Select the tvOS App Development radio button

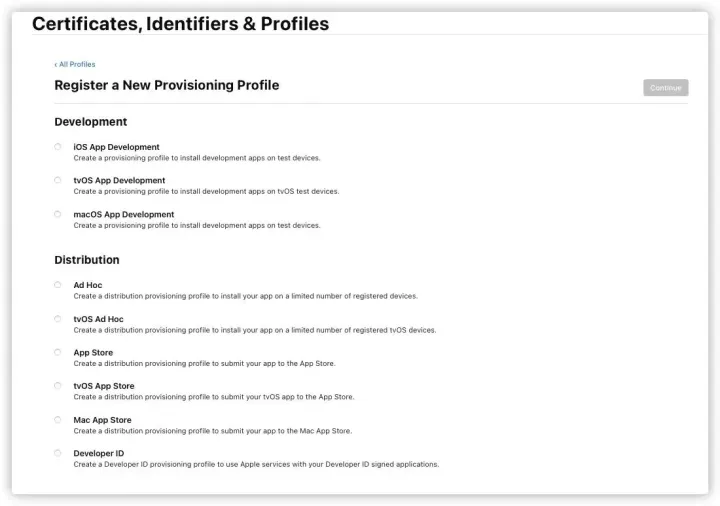click(58, 180)
